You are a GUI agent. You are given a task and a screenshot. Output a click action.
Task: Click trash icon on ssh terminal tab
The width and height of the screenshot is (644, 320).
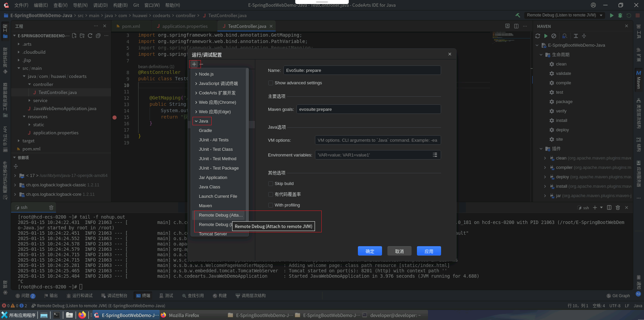click(51, 208)
